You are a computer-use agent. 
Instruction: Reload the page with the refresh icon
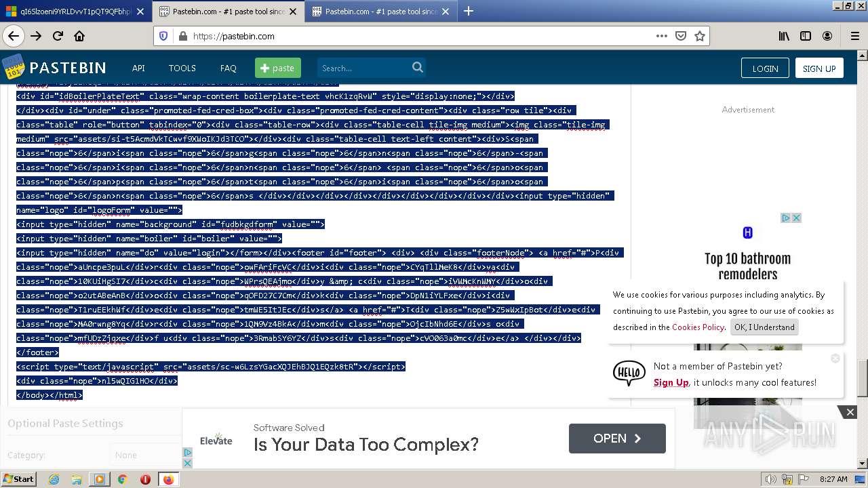pyautogui.click(x=58, y=36)
